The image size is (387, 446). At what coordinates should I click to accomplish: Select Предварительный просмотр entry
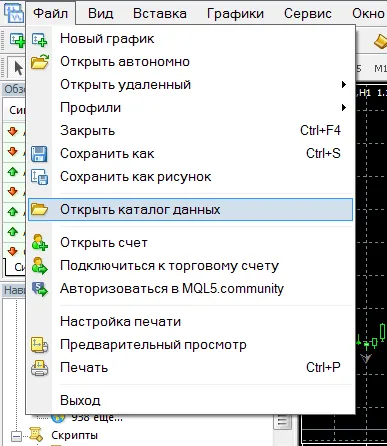point(190,345)
